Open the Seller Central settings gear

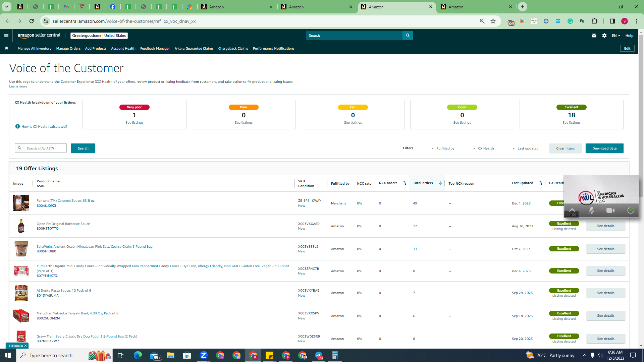(604, 36)
